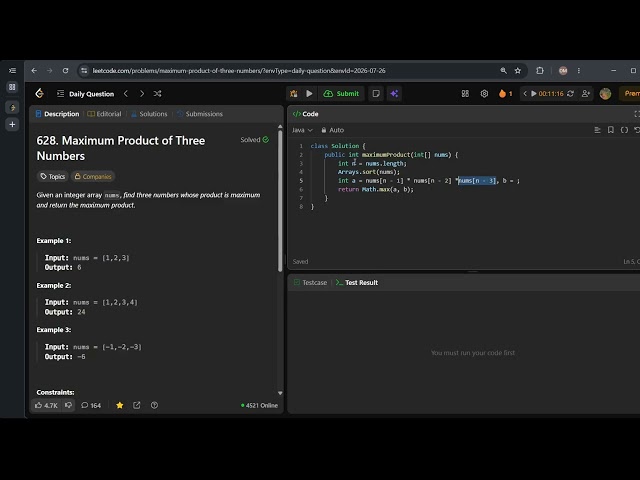This screenshot has height=480, width=640.
Task: Submit the solution
Action: [341, 93]
